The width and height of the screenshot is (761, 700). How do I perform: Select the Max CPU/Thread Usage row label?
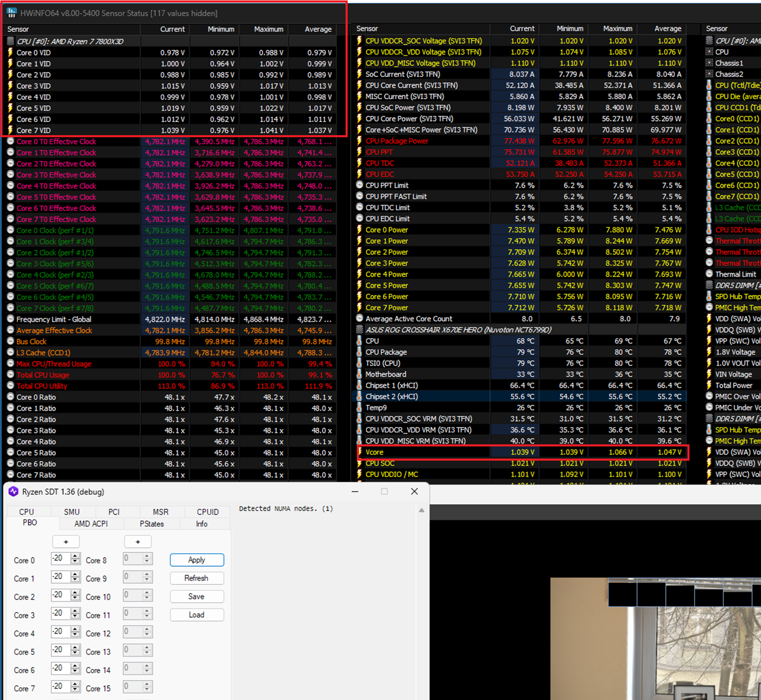pos(54,364)
